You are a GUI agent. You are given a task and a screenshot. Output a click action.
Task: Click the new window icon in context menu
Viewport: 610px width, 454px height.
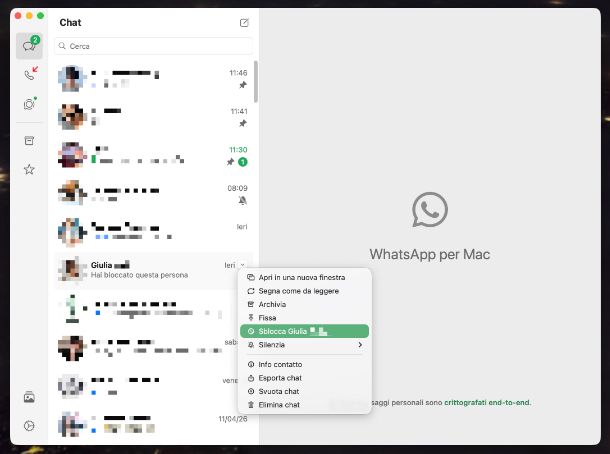(251, 277)
